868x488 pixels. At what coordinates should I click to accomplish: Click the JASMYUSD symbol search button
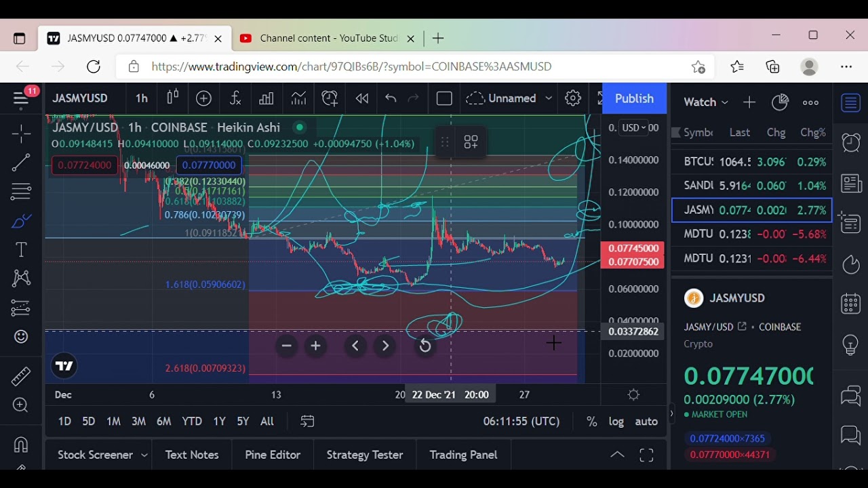[80, 99]
